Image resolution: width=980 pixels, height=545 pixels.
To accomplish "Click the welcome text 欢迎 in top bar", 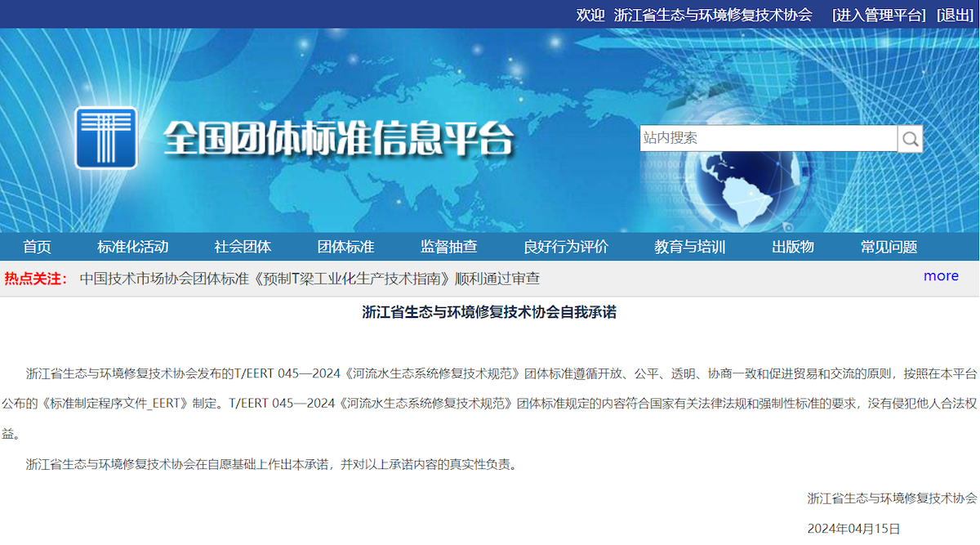I will 590,15.
